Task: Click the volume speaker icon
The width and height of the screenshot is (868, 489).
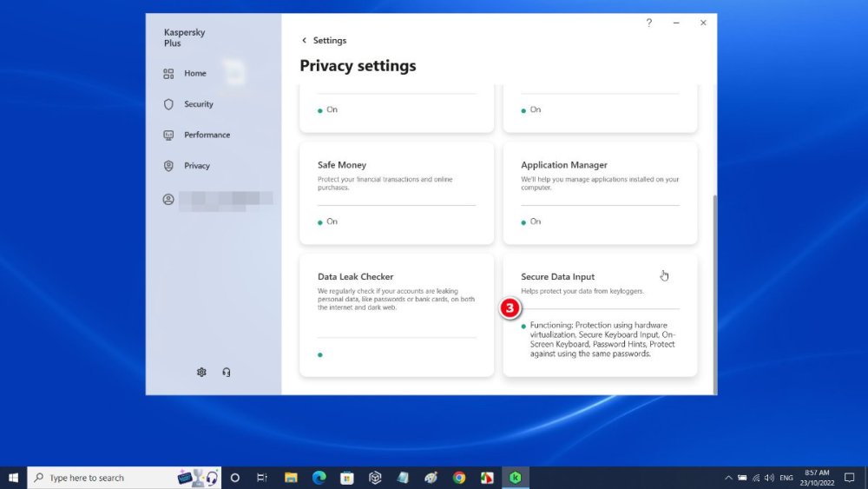Action: pos(769,478)
